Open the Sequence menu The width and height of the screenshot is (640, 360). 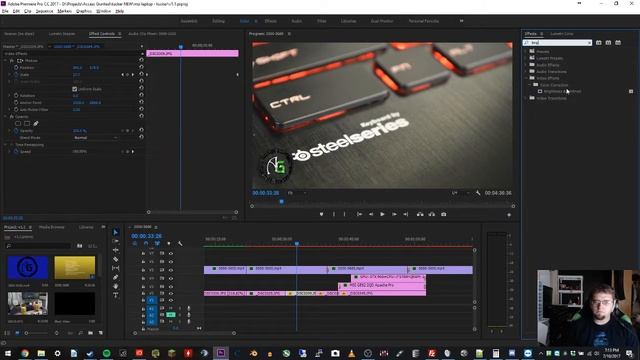pyautogui.click(x=44, y=11)
